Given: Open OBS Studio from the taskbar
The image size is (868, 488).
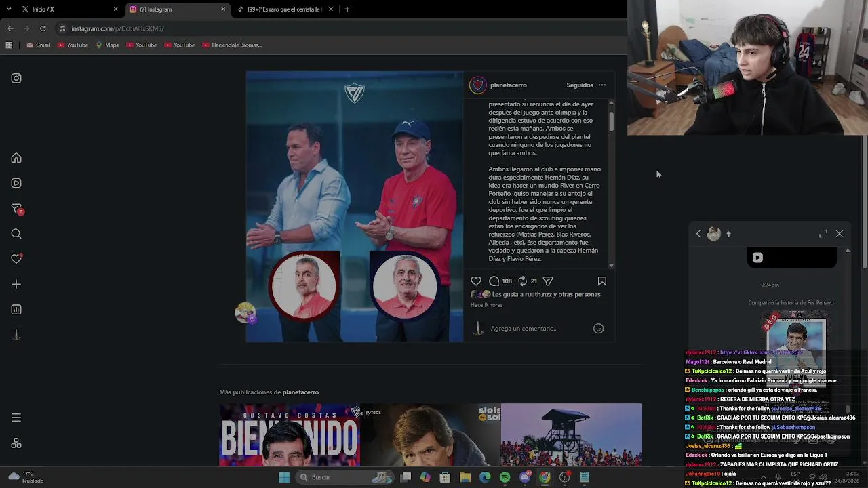Looking at the screenshot, I should click(564, 477).
